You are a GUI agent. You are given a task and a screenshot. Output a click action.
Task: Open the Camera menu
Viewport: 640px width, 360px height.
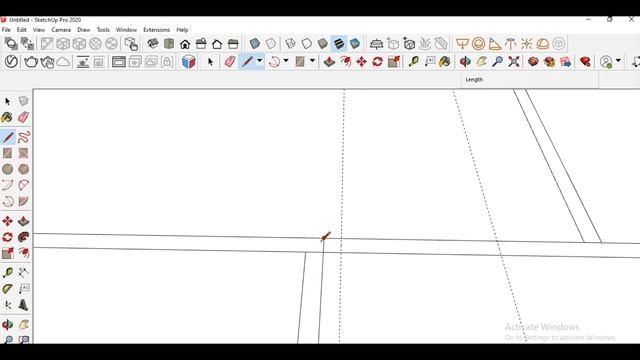click(61, 30)
